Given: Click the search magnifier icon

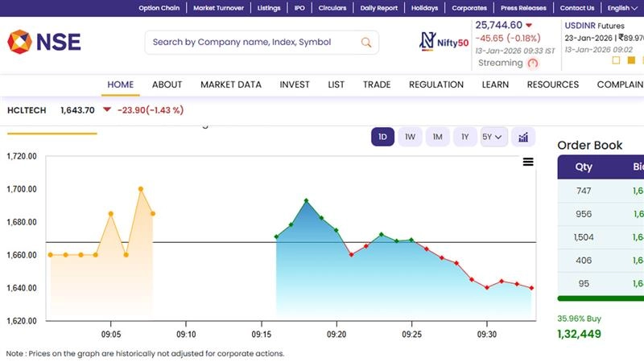Looking at the screenshot, I should click(x=366, y=43).
